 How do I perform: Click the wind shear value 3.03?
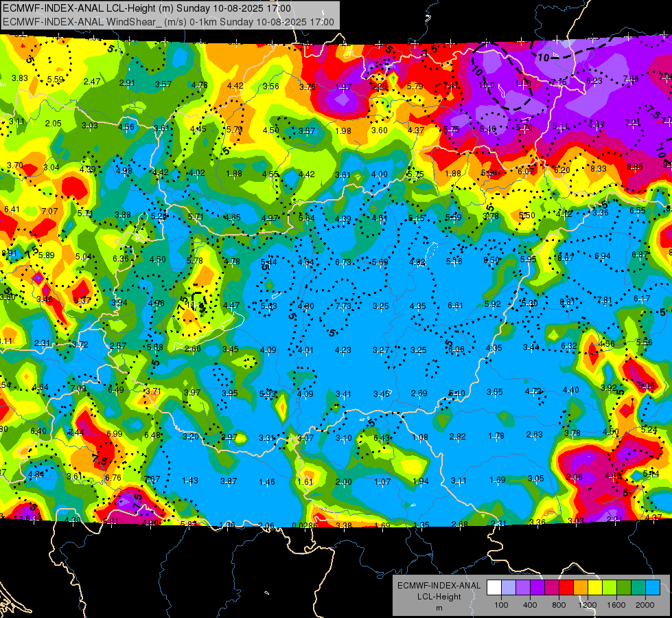pyautogui.click(x=89, y=125)
